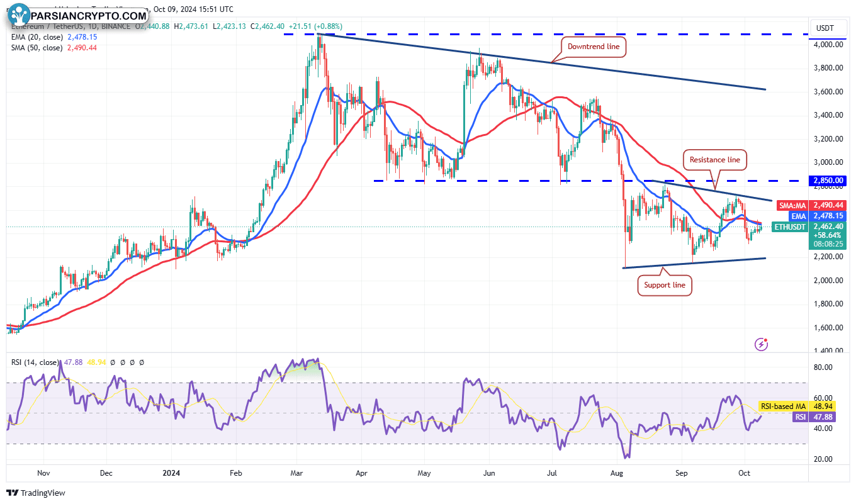Click the Jun label on time axis

pyautogui.click(x=488, y=472)
